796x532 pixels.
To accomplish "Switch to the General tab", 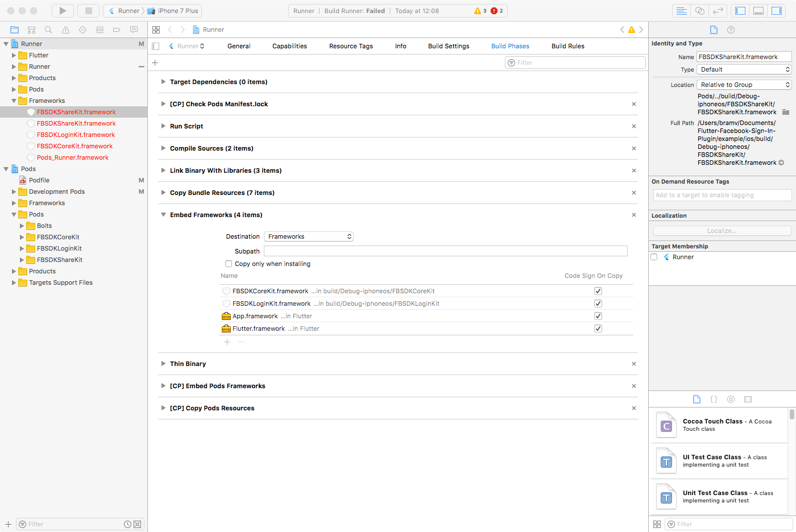I will 239,46.
